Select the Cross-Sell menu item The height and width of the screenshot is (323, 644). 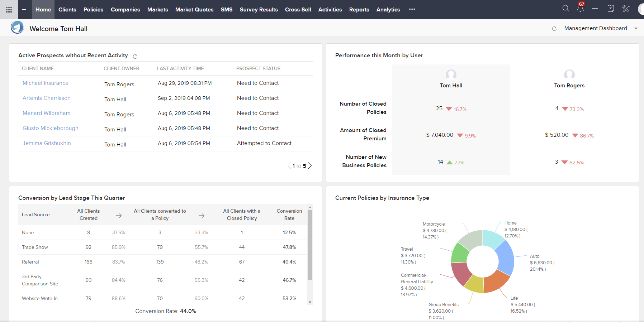298,10
